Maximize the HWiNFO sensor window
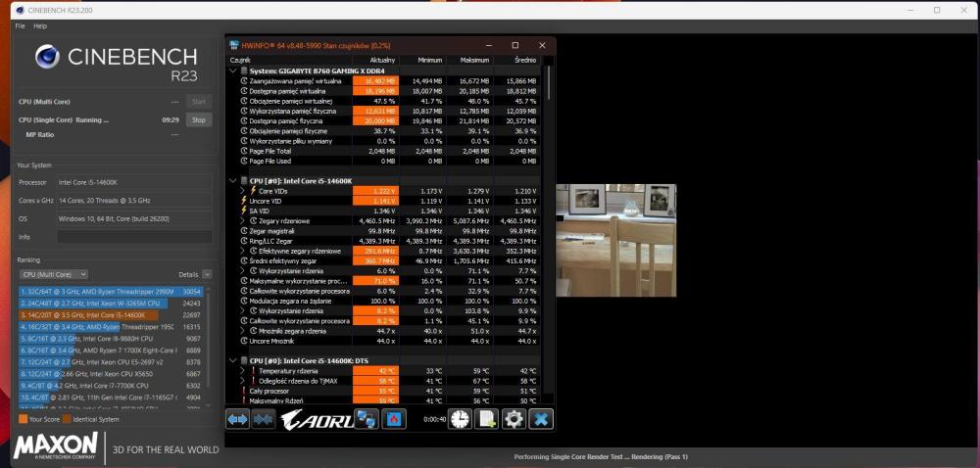Viewport: 980px width, 468px height. click(x=515, y=45)
